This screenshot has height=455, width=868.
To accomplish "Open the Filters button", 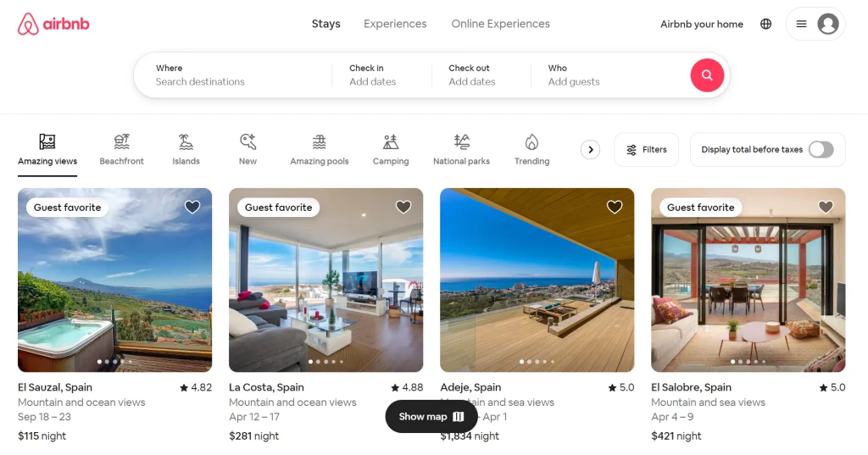I will (x=647, y=149).
